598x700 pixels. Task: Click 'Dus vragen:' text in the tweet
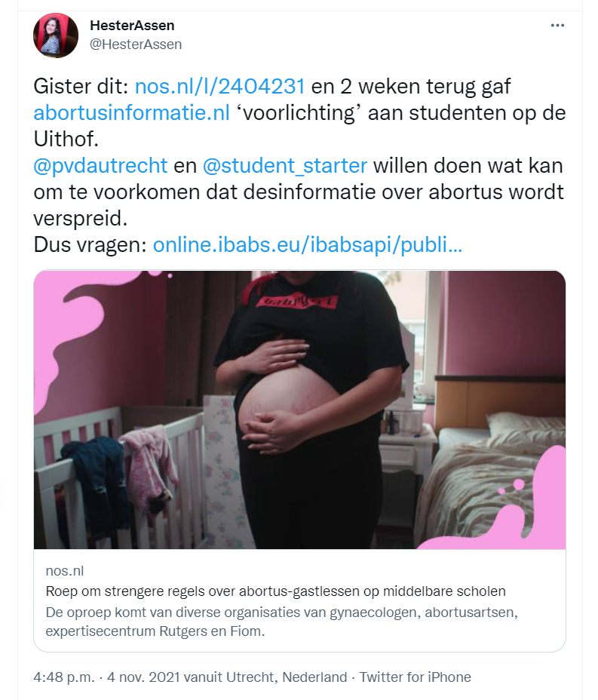[90, 244]
